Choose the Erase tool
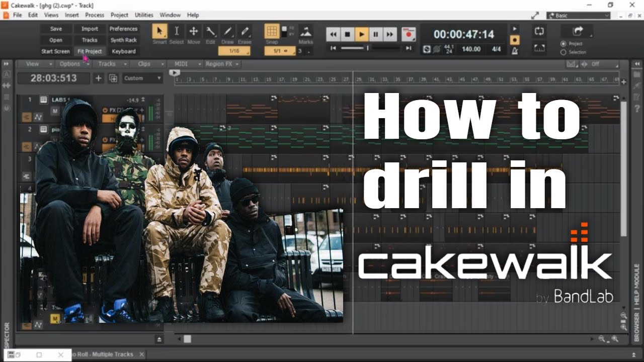 coord(245,31)
